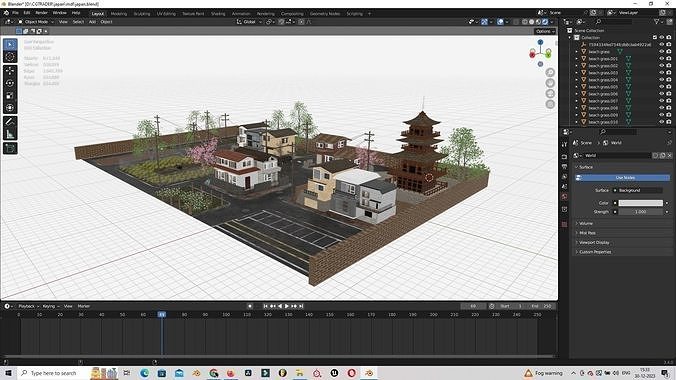Select the Move tool
Screen dimensions: 676x380
[10, 71]
